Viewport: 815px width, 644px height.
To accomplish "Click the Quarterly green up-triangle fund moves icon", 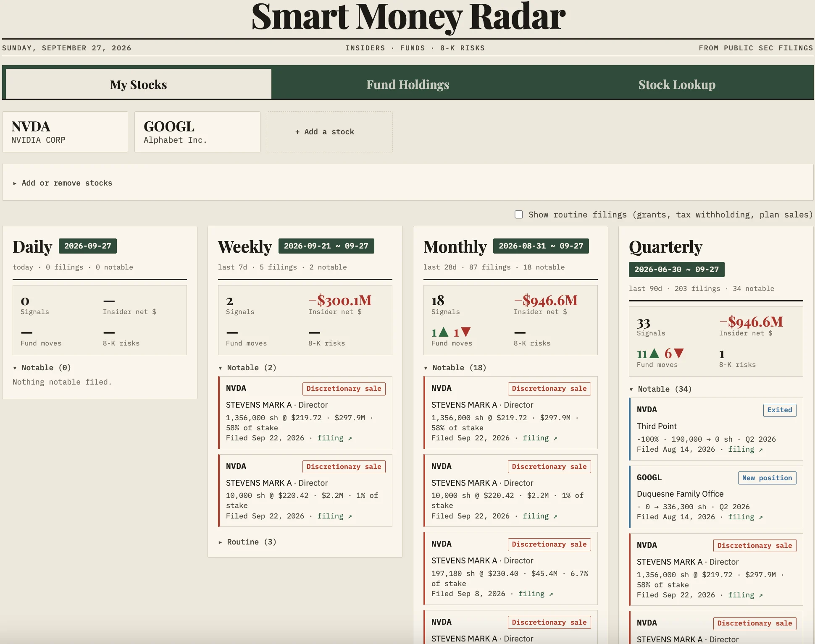I will tap(654, 353).
